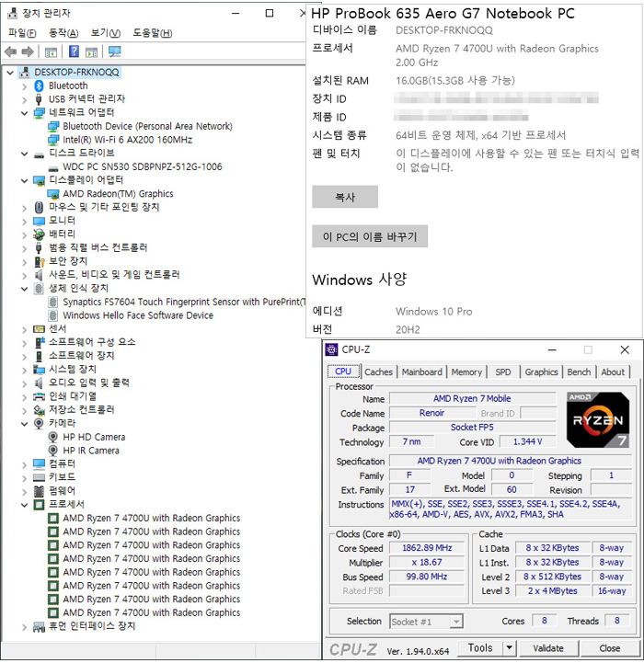Click the 모니터 category icon

pyautogui.click(x=39, y=221)
